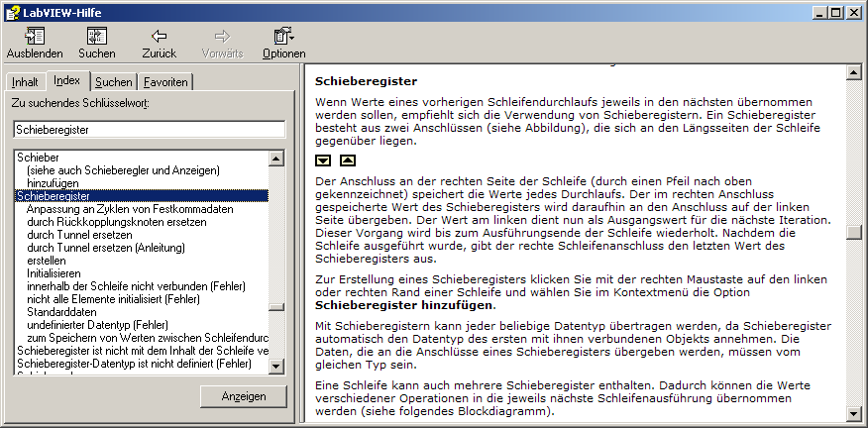Select the 'Schieber' index entry
This screenshot has height=428, width=868.
click(39, 158)
